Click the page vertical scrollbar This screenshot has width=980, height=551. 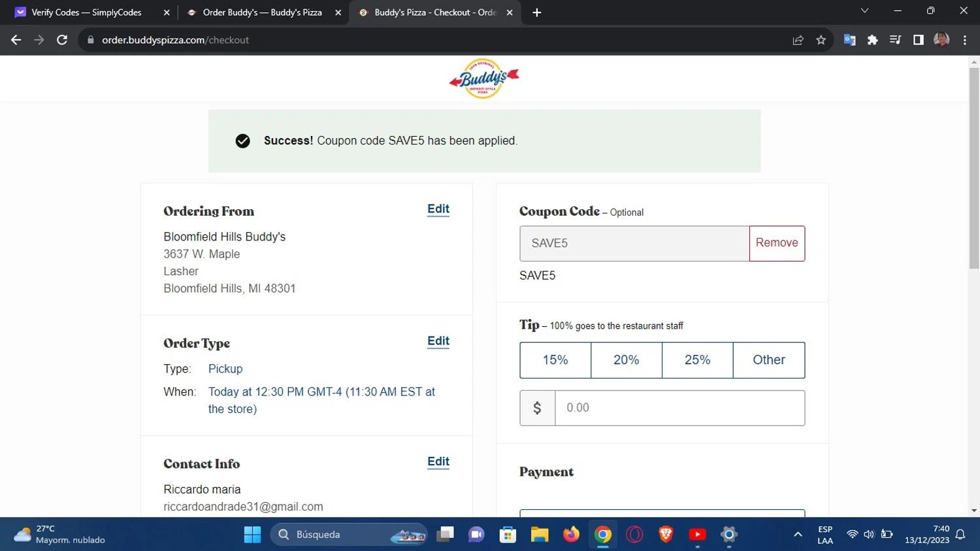point(974,170)
